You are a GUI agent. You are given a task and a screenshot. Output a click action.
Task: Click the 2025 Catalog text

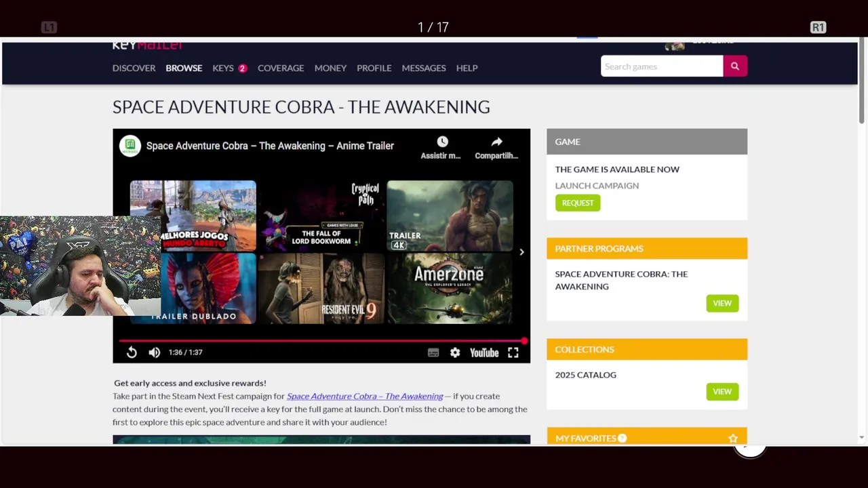click(x=586, y=375)
